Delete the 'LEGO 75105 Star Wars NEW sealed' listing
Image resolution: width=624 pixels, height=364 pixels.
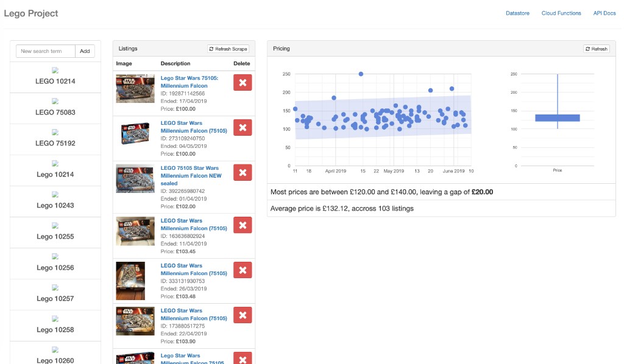tap(243, 172)
